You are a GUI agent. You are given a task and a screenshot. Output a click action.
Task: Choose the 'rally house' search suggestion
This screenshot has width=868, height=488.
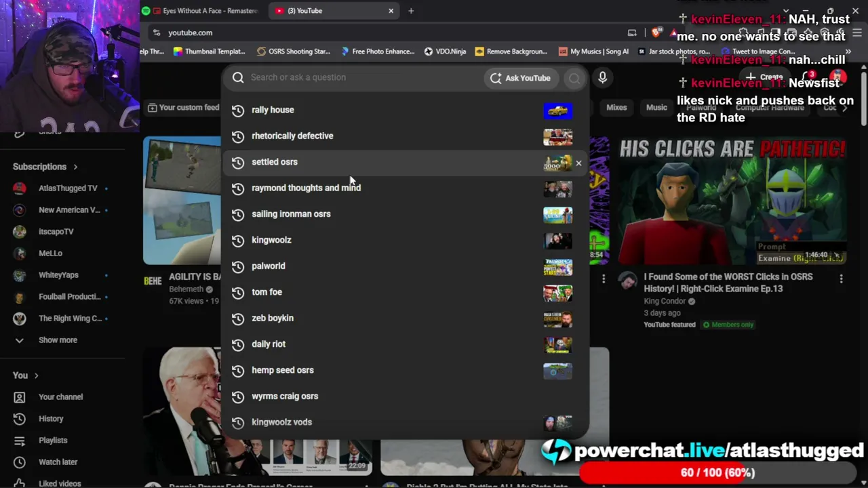[405, 110]
